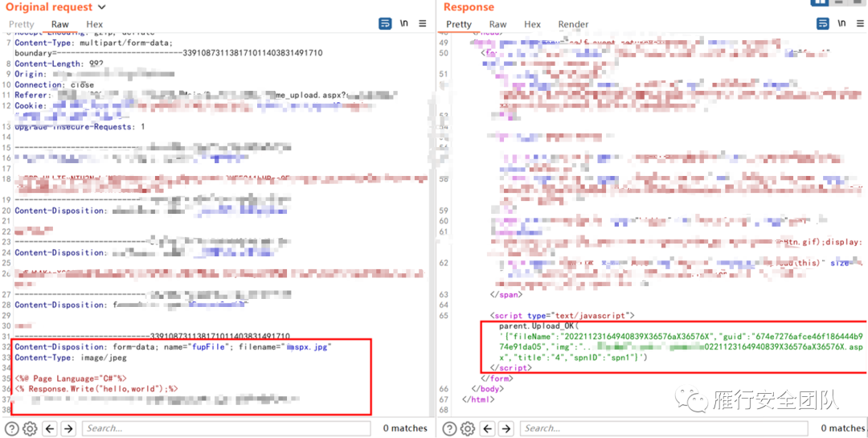Open search settings gear in Response panel
Image resolution: width=868 pixels, height=438 pixels.
coord(468,428)
